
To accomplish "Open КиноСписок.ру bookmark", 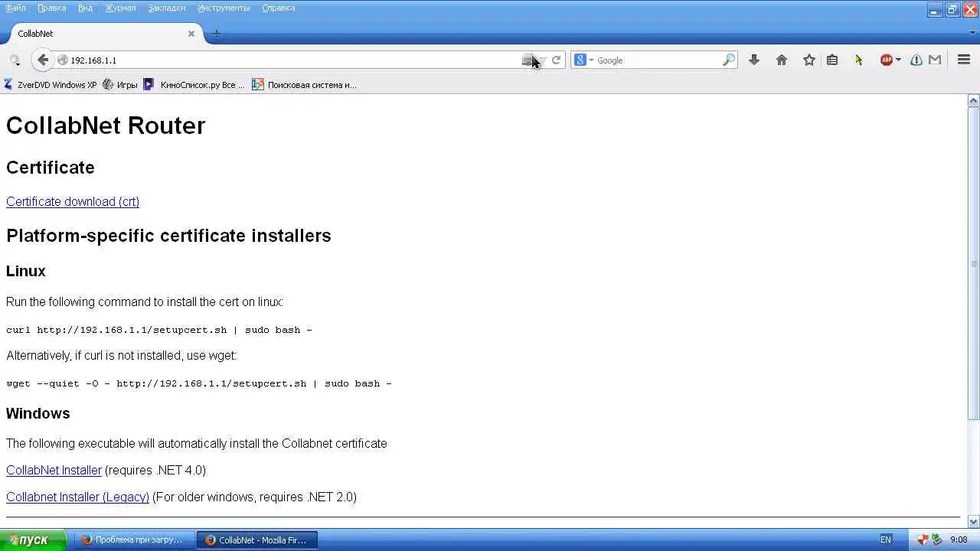I will [x=194, y=85].
